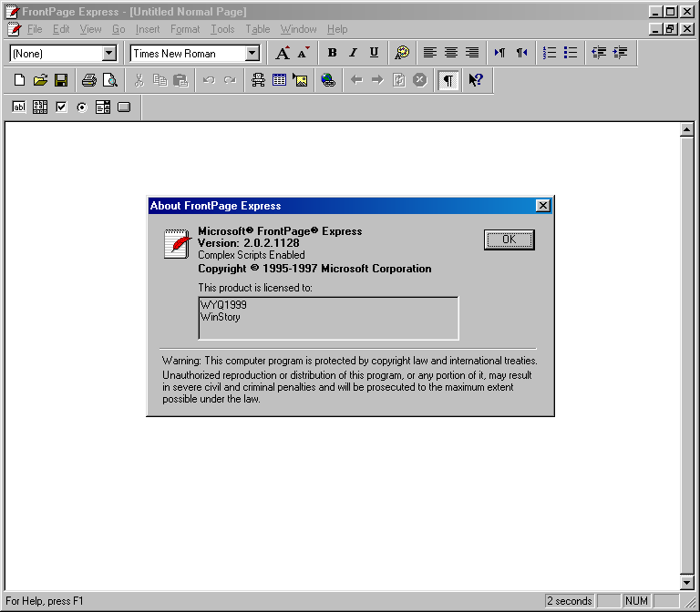Click the Increase Text Size icon
Screen dimensions: 700x612
pyautogui.click(x=283, y=53)
